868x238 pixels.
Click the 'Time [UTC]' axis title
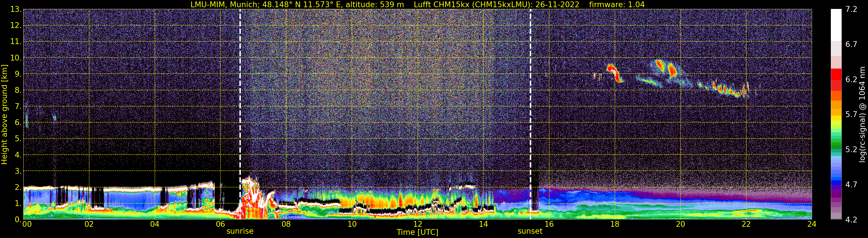tap(417, 232)
